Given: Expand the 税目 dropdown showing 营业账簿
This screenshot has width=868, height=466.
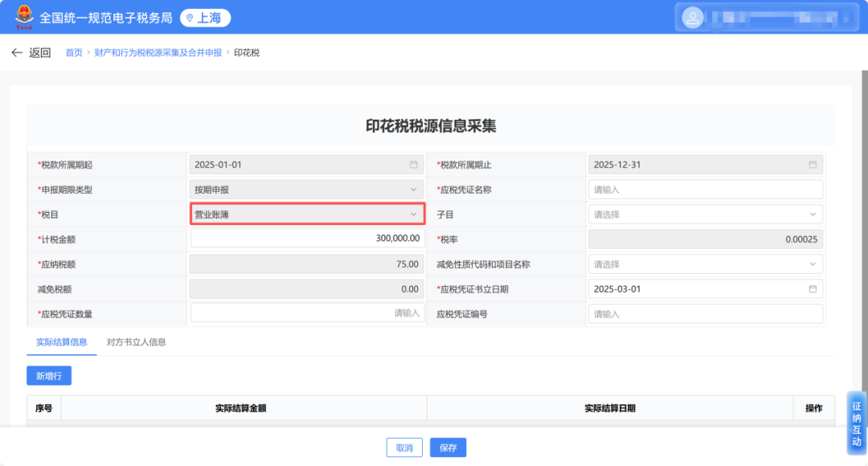Looking at the screenshot, I should click(307, 215).
